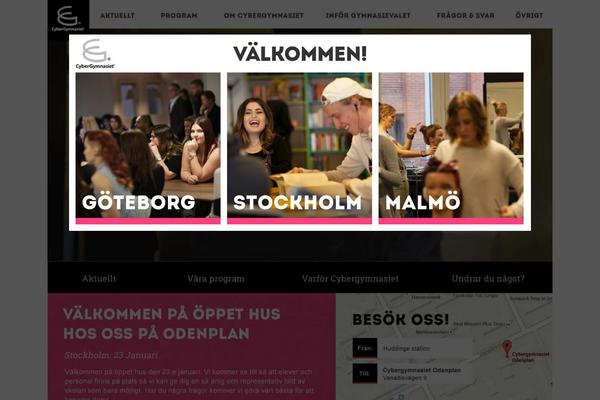
Task: Switch to the Aktuellt tab below the hero
Action: [x=99, y=278]
